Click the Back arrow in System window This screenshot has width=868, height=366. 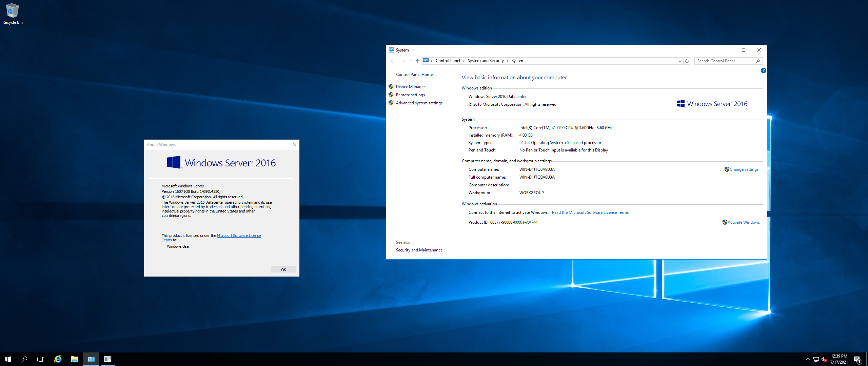click(x=393, y=61)
